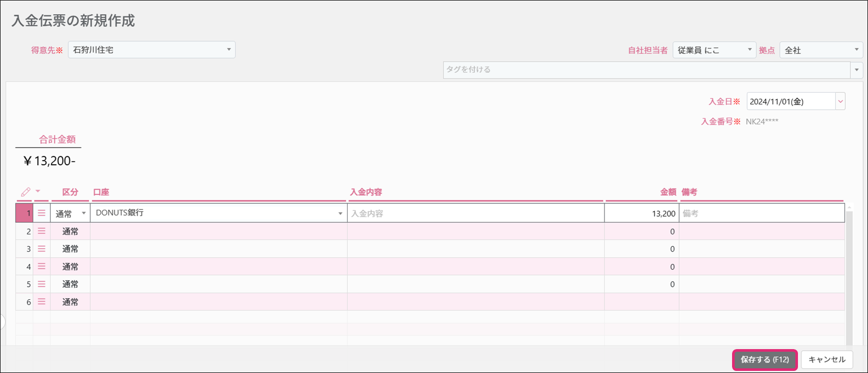Open the 得意先 dropdown showing 石狩川住宅
Image resolution: width=868 pixels, height=373 pixels.
click(151, 50)
